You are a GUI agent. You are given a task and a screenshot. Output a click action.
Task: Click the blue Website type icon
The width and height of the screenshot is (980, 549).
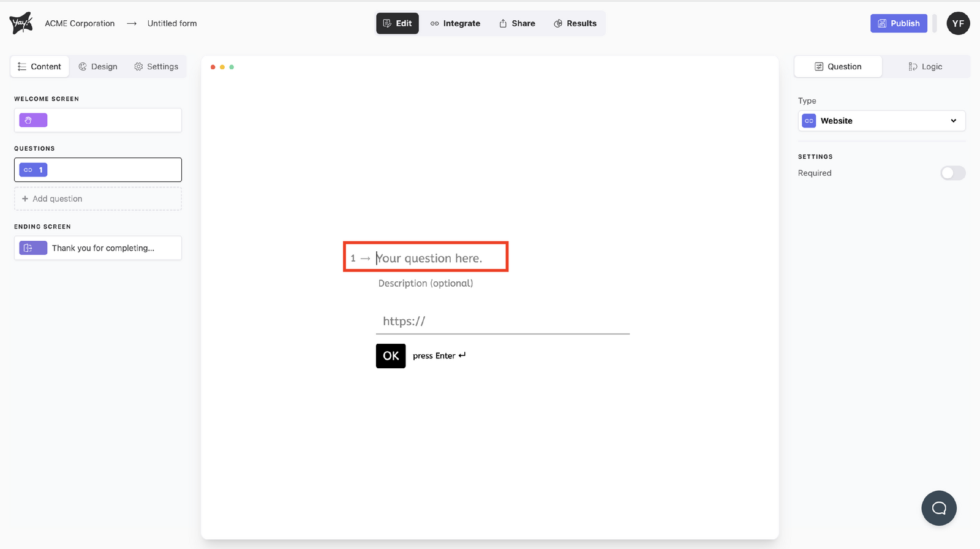point(809,121)
